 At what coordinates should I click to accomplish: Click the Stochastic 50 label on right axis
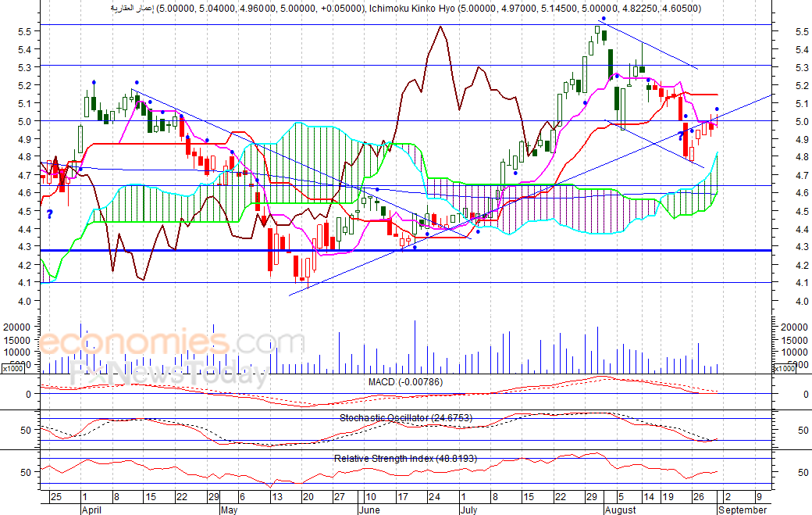[x=803, y=430]
